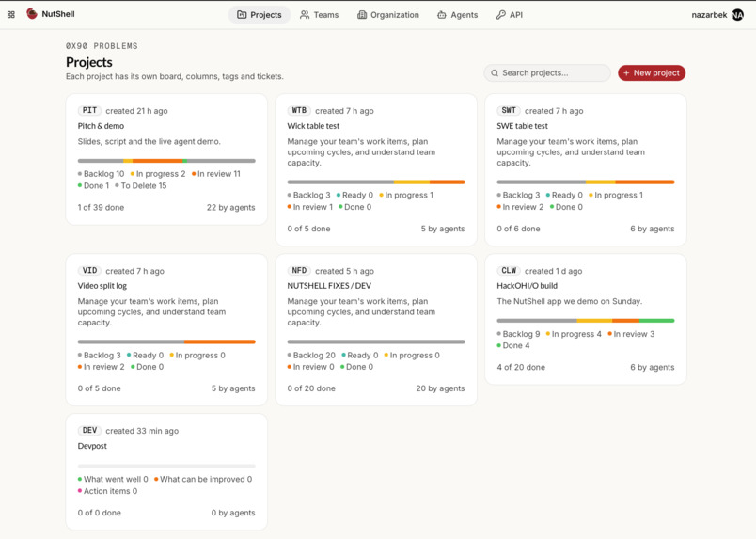Click Video split log progress bar

point(166,341)
